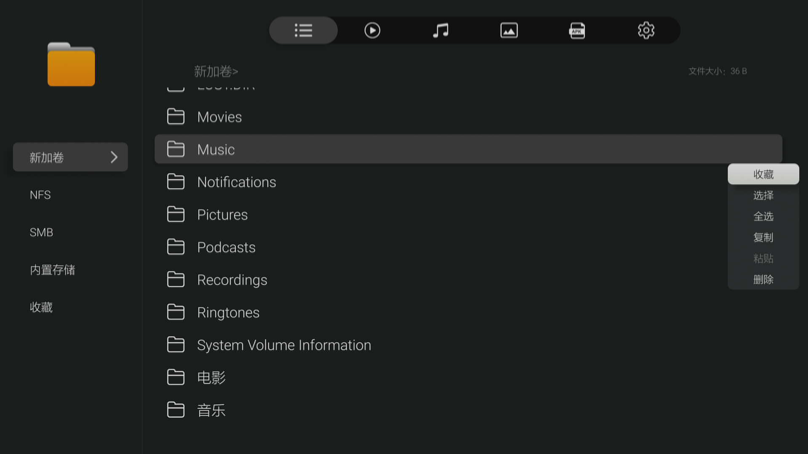Open the settings gear icon
808x454 pixels.
click(646, 31)
